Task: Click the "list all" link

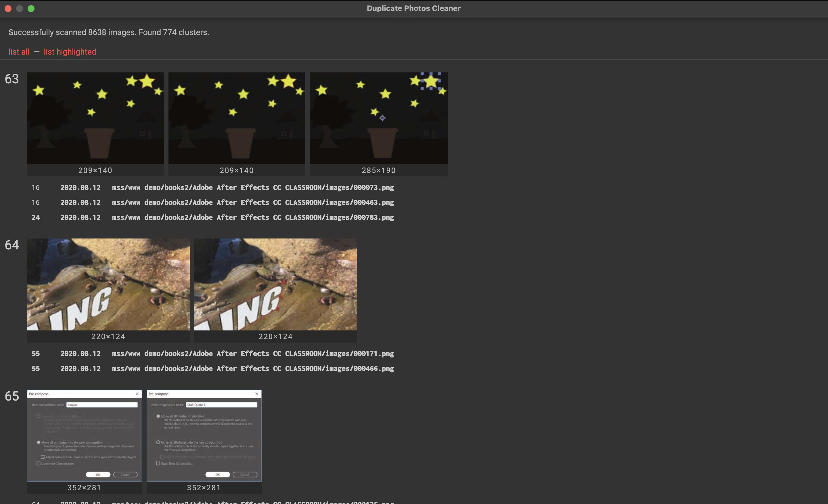Action: [x=19, y=52]
